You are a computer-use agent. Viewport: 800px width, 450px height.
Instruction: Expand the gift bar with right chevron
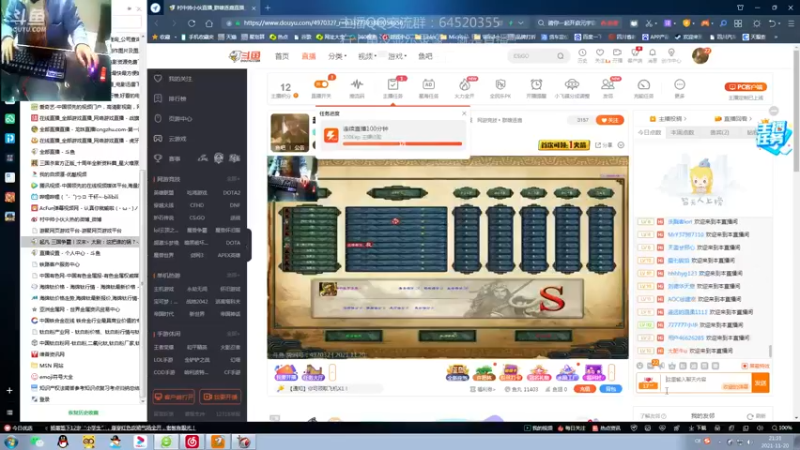tap(611, 373)
